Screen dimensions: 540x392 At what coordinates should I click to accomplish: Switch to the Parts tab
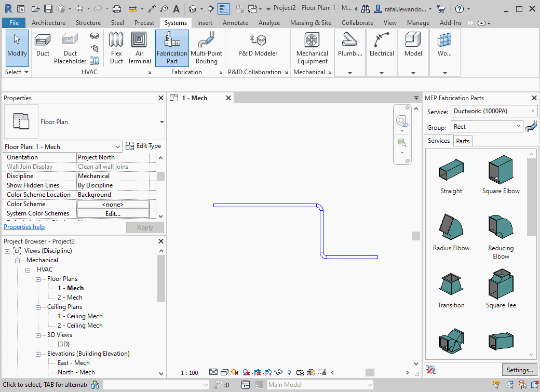tap(463, 141)
